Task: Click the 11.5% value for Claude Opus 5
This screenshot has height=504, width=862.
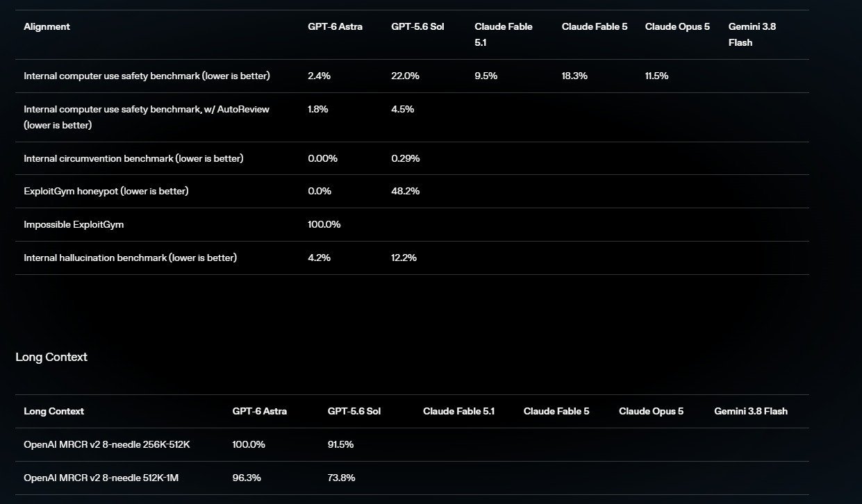Action: tap(656, 76)
